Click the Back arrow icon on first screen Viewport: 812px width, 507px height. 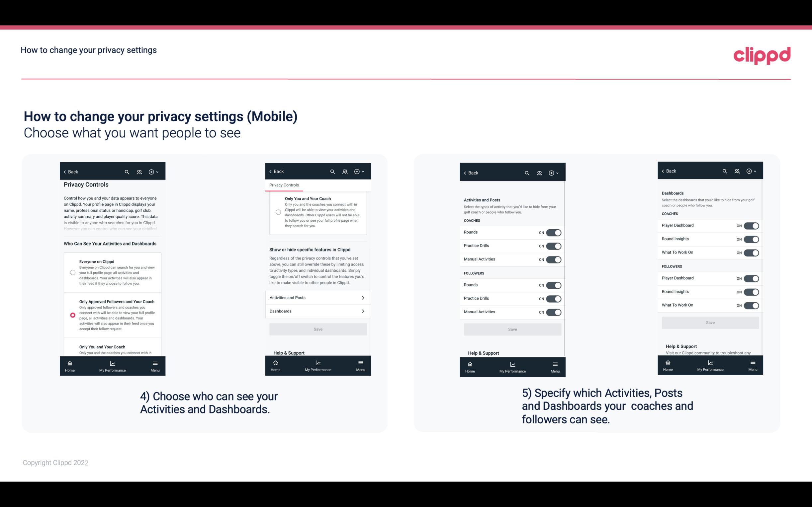pos(65,171)
